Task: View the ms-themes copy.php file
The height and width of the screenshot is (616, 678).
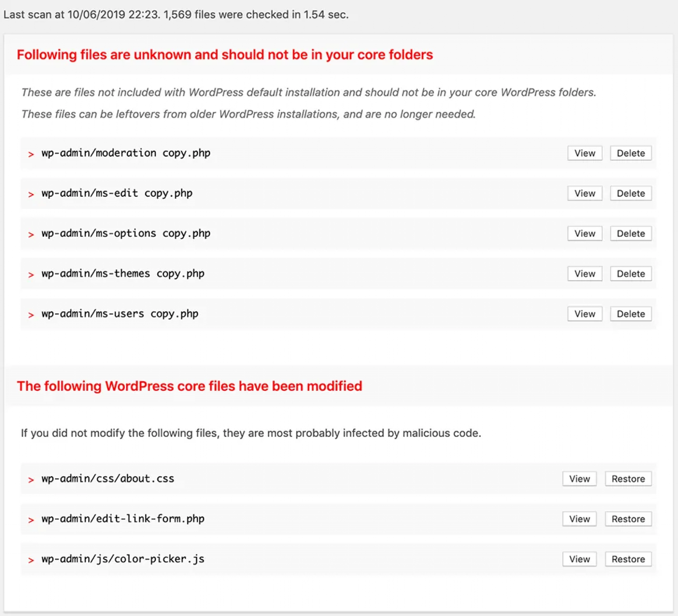Action: (x=585, y=274)
